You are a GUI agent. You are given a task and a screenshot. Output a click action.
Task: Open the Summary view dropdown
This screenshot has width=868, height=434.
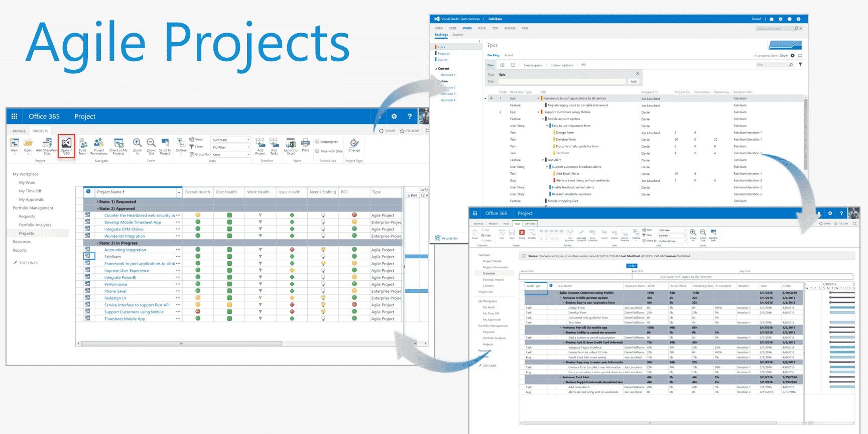[231, 140]
